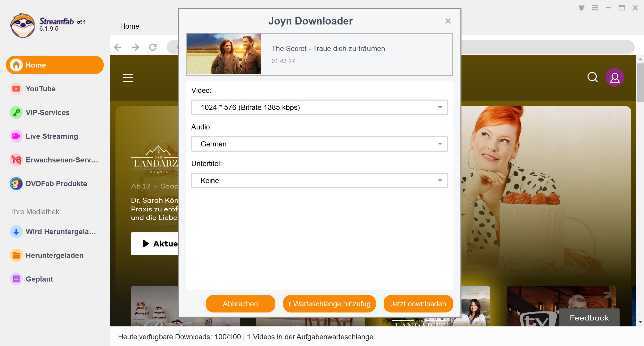Go forward in the browser
The width and height of the screenshot is (644, 346).
pos(135,47)
